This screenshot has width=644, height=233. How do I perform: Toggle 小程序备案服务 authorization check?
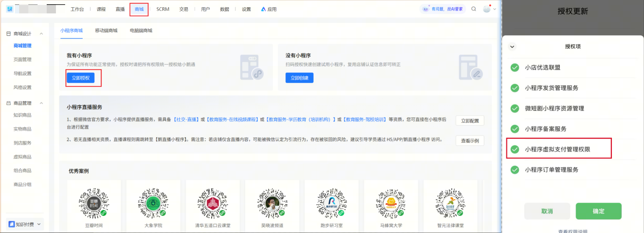(515, 129)
